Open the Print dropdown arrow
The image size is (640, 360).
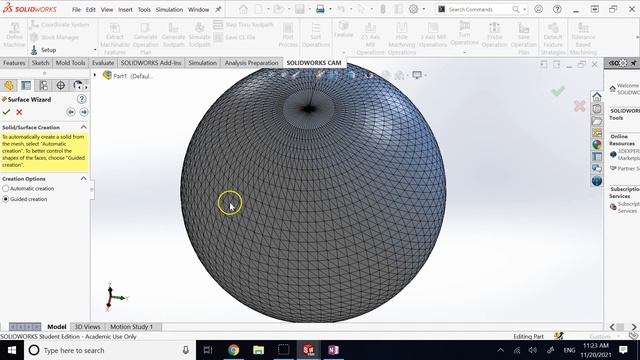point(330,9)
